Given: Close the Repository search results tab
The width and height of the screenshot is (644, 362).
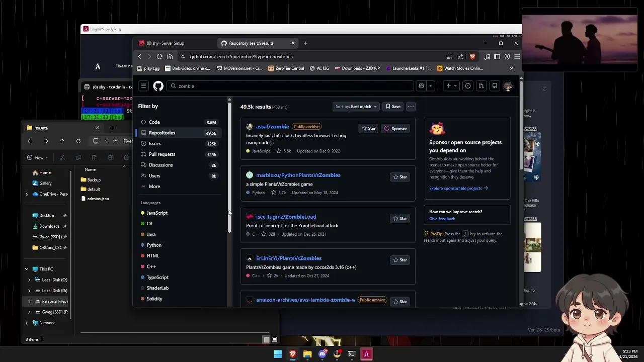Looking at the screenshot, I should [293, 43].
